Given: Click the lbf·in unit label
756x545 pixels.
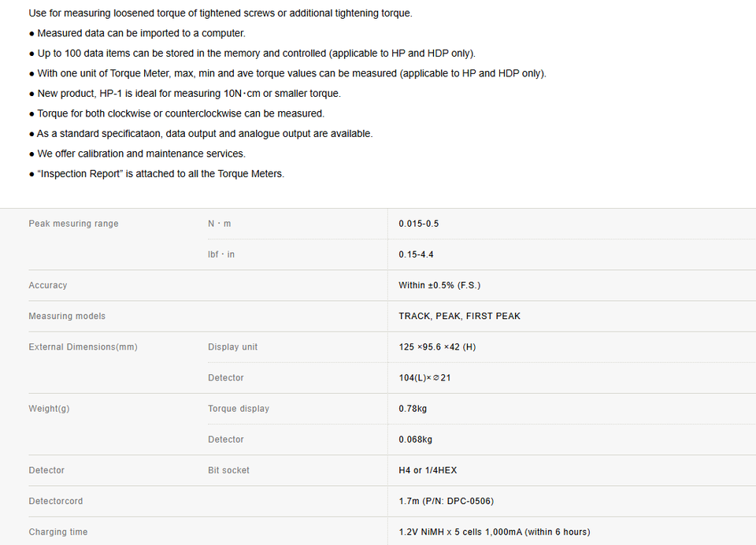Looking at the screenshot, I should 221,254.
